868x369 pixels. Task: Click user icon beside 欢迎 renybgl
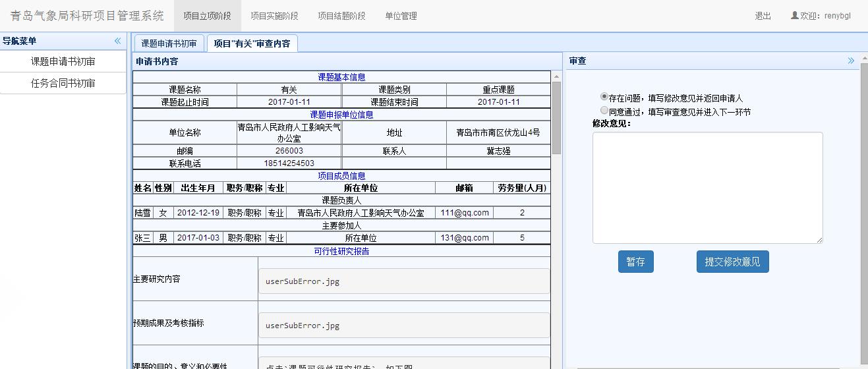(794, 15)
